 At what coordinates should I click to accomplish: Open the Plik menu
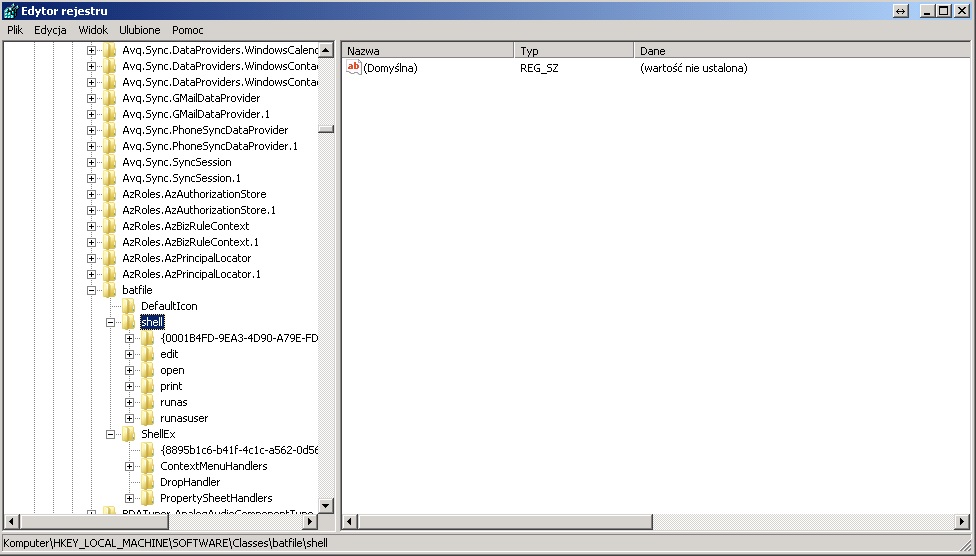(15, 30)
